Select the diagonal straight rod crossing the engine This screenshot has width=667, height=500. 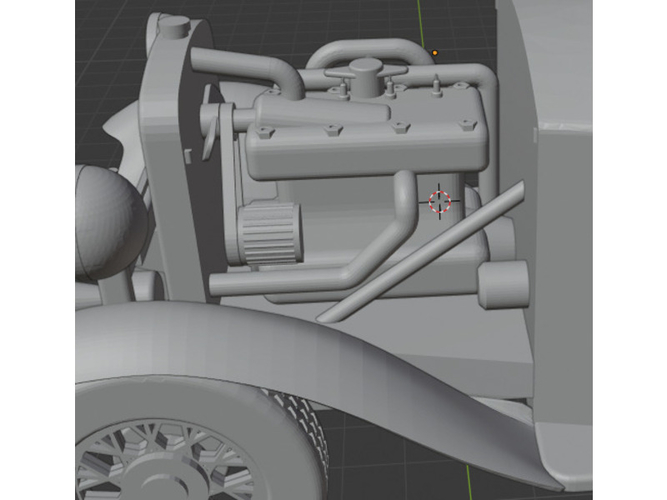pos(421,251)
